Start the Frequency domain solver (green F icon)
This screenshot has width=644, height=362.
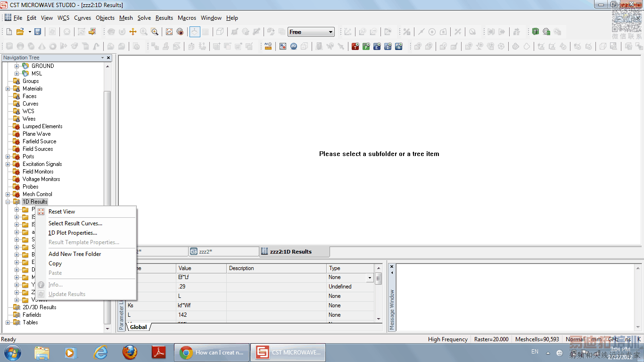366,46
